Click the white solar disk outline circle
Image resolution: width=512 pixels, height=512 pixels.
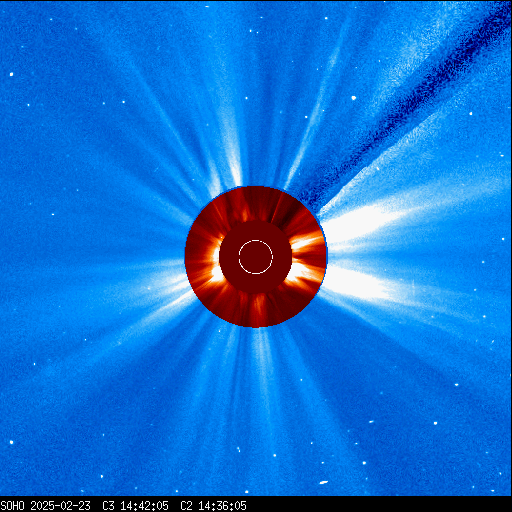(256, 257)
